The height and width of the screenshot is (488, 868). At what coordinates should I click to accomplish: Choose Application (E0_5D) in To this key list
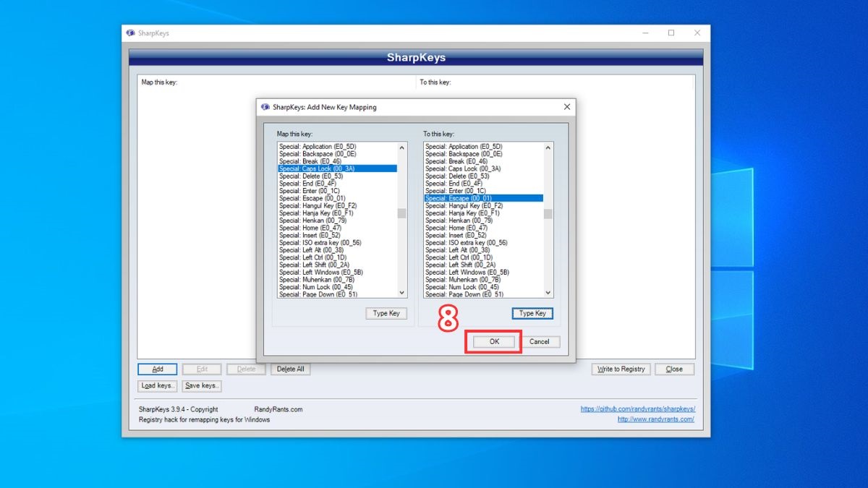[x=484, y=147]
